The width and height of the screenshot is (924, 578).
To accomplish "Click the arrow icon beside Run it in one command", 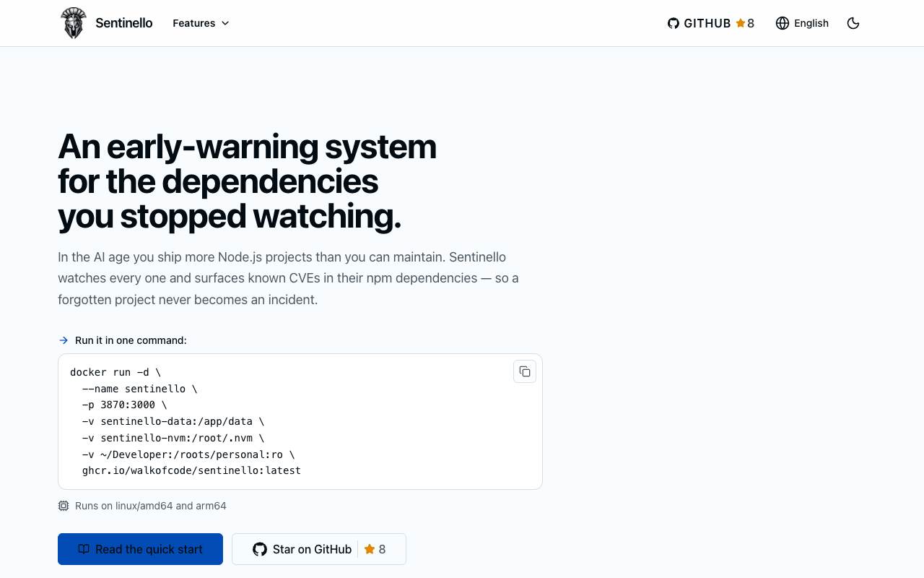I will [x=64, y=340].
